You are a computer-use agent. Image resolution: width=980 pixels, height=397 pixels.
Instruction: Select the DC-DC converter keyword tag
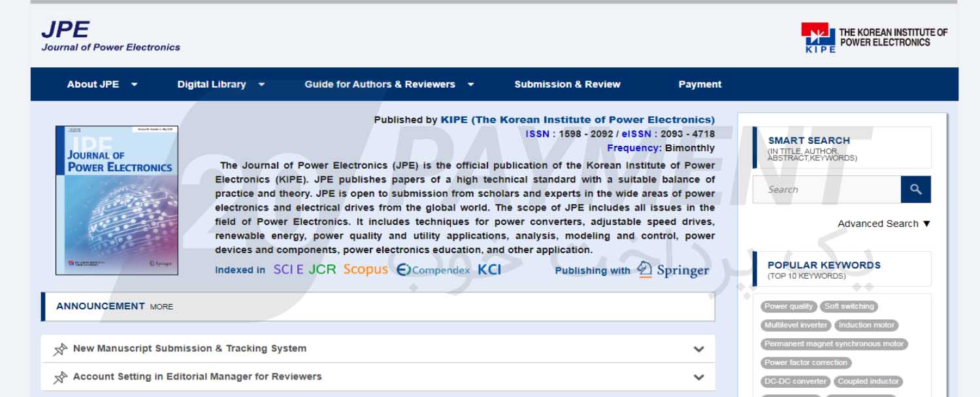click(x=796, y=381)
